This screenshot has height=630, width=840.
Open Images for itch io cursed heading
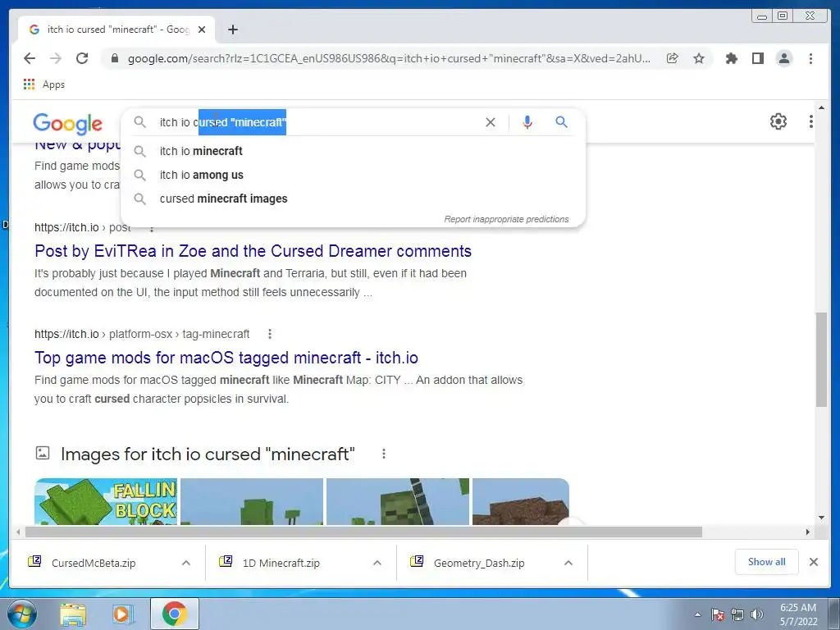(x=208, y=454)
